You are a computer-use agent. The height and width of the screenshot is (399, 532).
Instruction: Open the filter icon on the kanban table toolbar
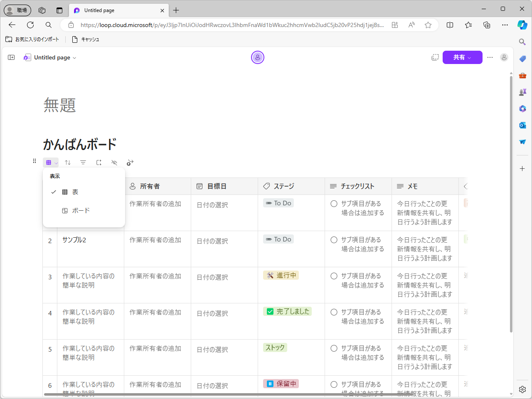click(83, 162)
